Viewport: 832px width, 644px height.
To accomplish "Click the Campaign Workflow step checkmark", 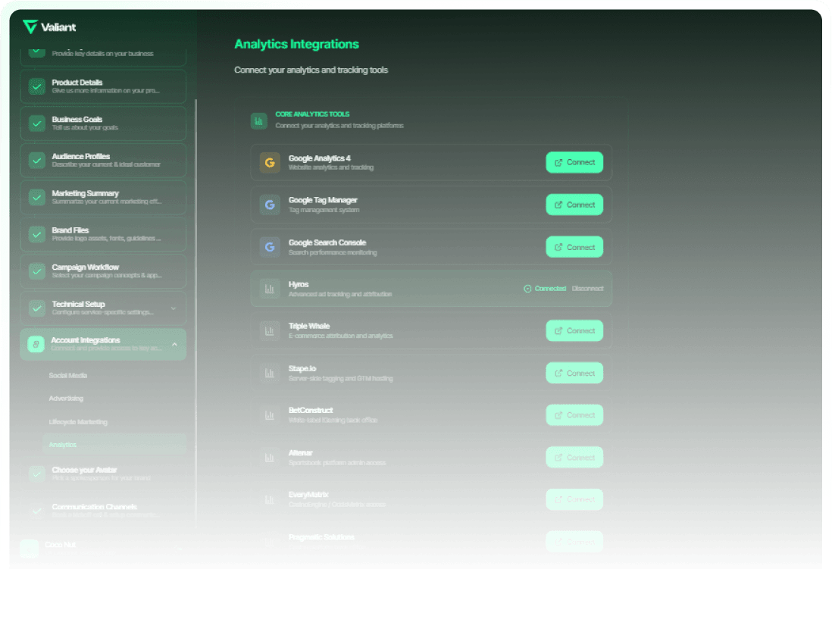I will [36, 271].
